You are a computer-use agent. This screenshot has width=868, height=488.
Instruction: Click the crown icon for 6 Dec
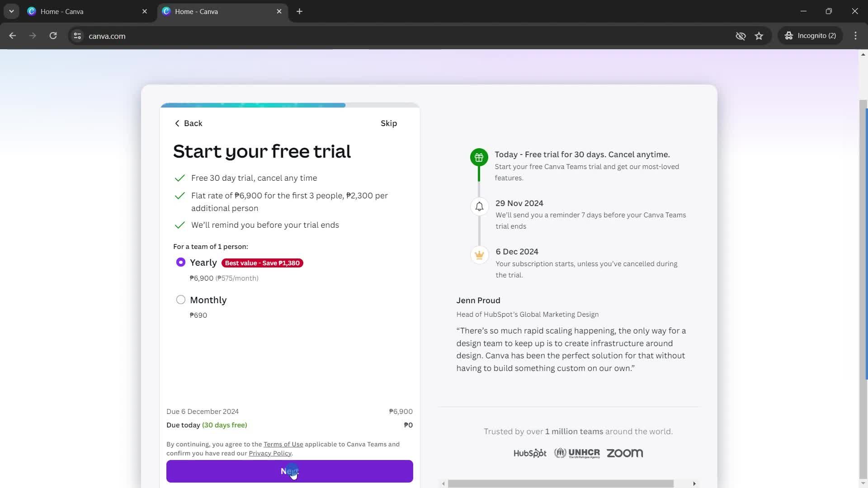tap(479, 255)
